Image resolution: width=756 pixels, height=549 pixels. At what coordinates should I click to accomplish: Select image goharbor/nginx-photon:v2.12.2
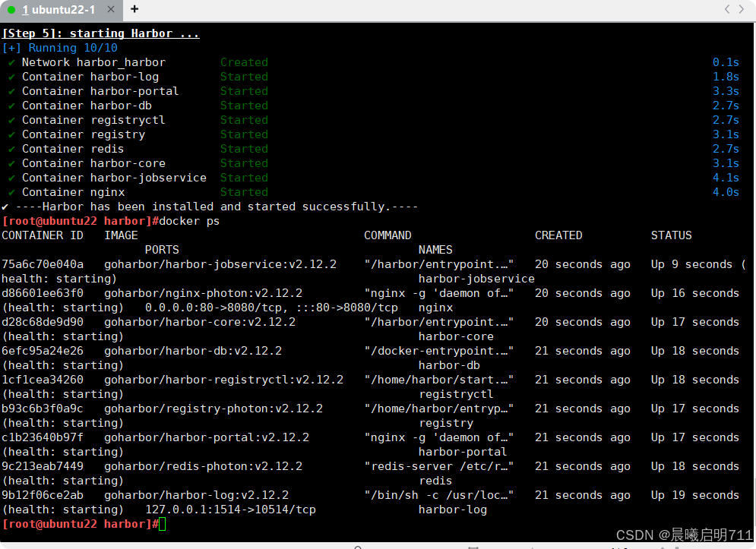click(x=204, y=293)
